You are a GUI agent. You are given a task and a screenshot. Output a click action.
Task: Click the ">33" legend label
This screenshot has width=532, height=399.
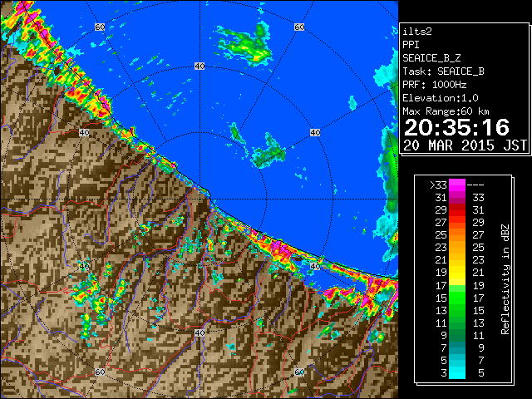(x=438, y=185)
